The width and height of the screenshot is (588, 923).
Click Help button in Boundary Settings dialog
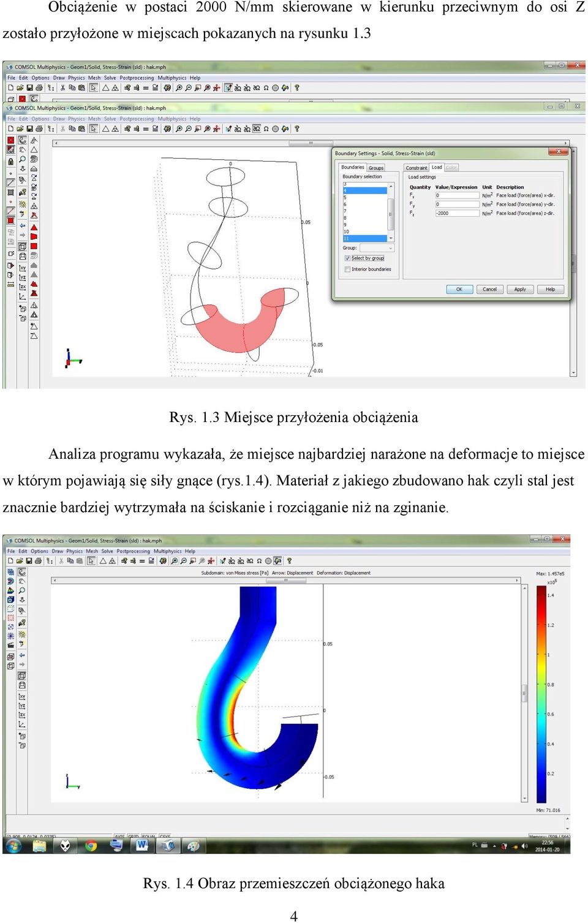point(550,289)
